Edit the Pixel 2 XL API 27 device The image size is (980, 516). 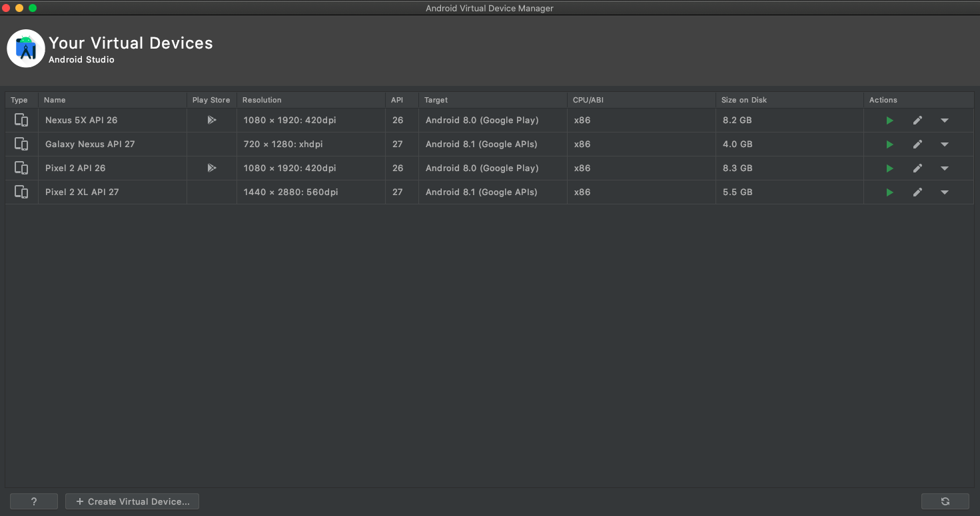pos(917,192)
